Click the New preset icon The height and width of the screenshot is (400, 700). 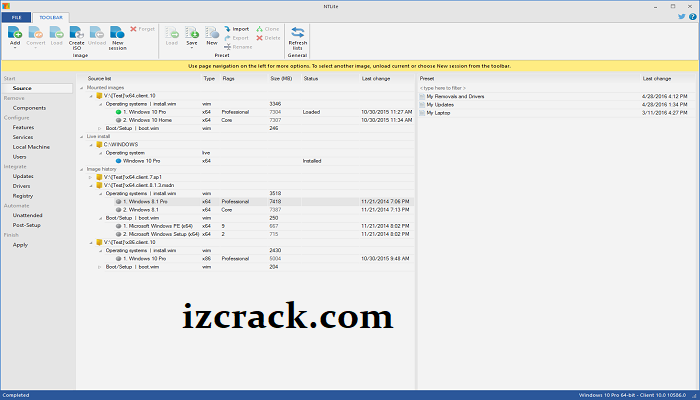212,33
